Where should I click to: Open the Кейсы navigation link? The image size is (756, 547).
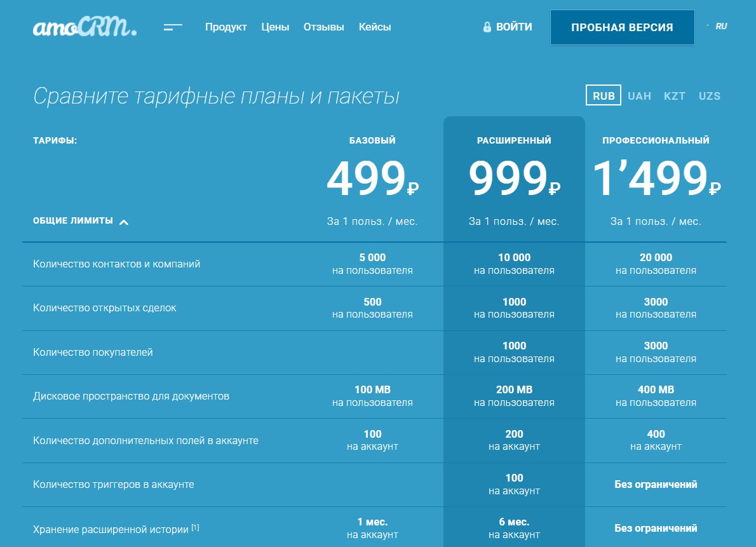coord(375,27)
